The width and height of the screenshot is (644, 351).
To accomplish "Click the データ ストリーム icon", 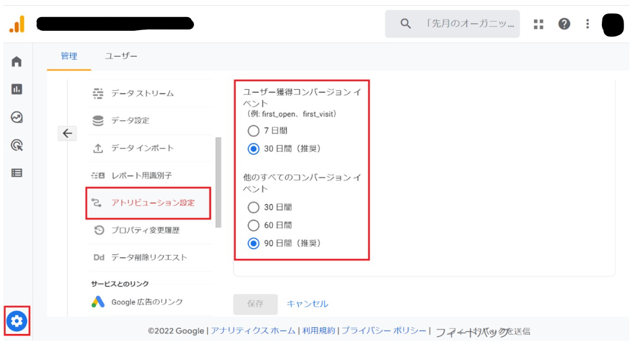I will [x=98, y=94].
